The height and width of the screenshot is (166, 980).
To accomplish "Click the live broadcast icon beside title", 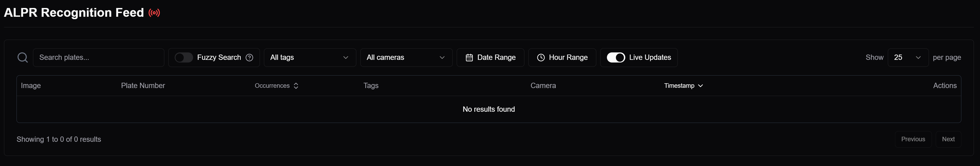I will point(154,13).
